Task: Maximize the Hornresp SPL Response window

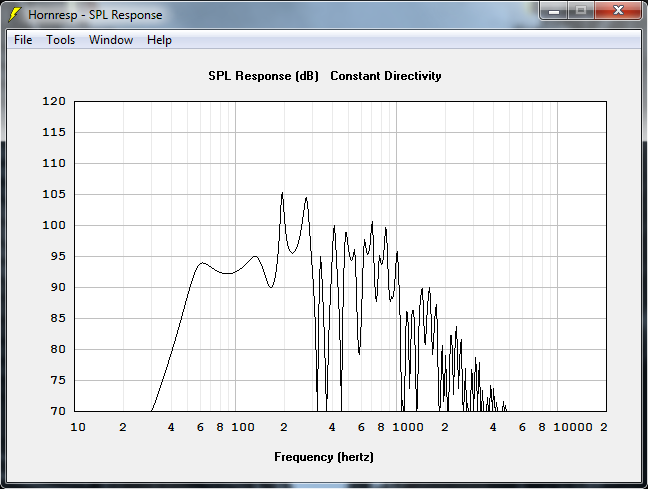Action: (581, 10)
